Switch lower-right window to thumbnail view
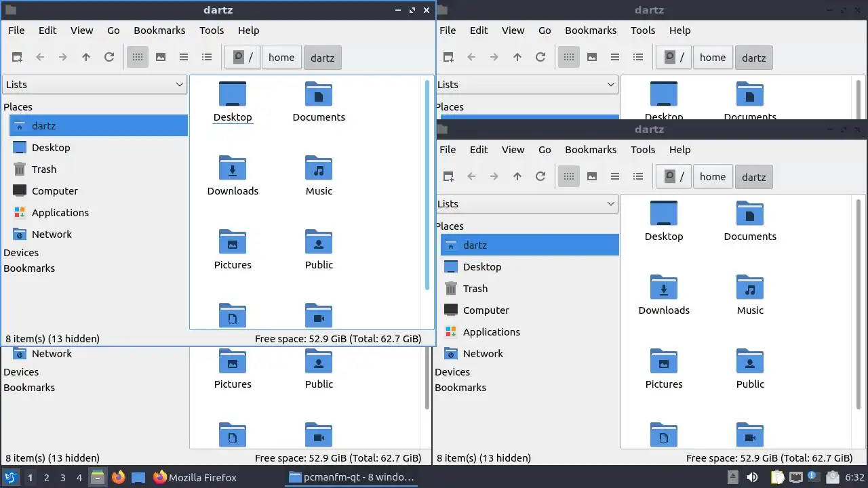Image resolution: width=868 pixels, height=488 pixels. pos(592,177)
